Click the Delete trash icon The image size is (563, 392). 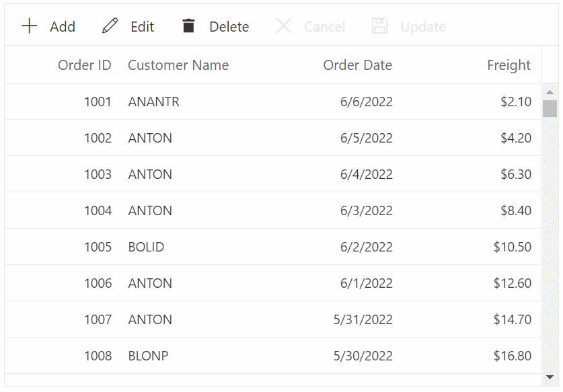point(188,26)
